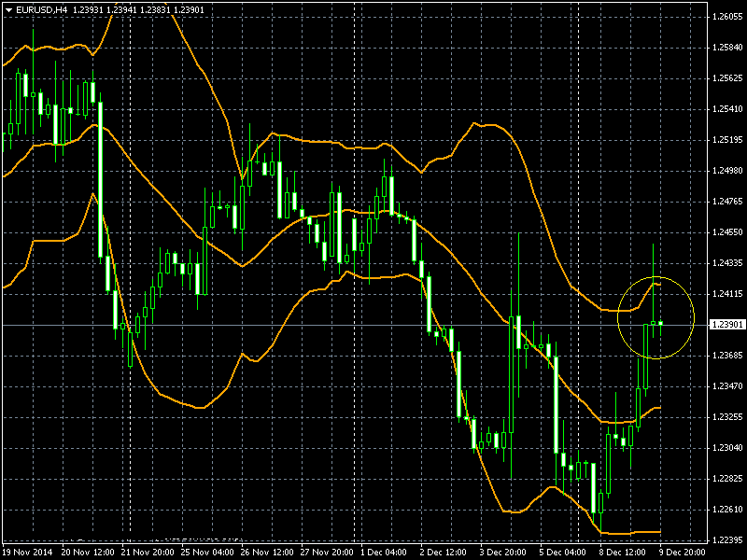The width and height of the screenshot is (747, 560).
Task: Click price axis label 1.26055
Action: (x=727, y=17)
